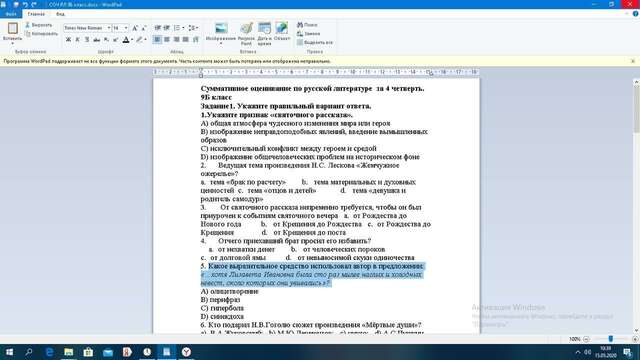This screenshot has width=640, height=360.
Task: Toggle italic formatting К button
Action: click(78, 40)
